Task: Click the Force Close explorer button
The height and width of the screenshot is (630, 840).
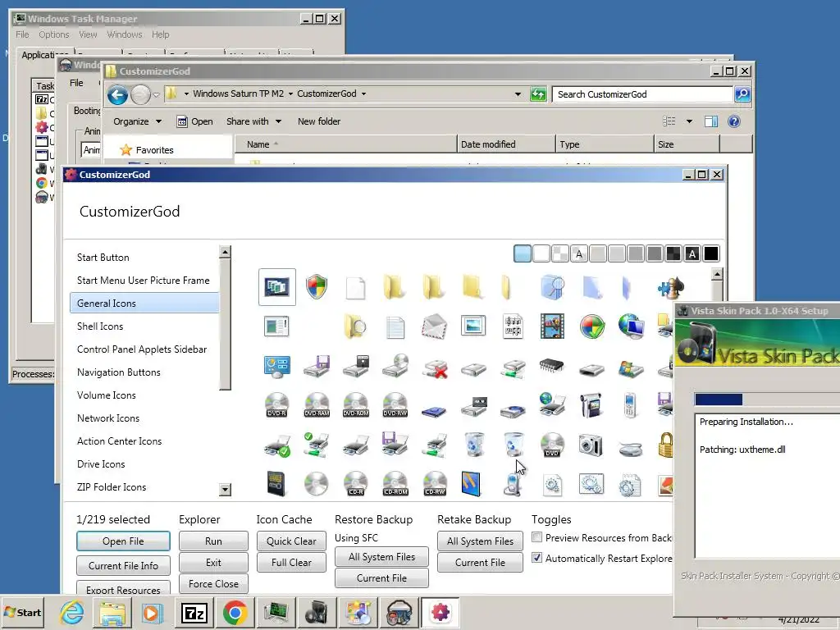Action: pos(213,584)
